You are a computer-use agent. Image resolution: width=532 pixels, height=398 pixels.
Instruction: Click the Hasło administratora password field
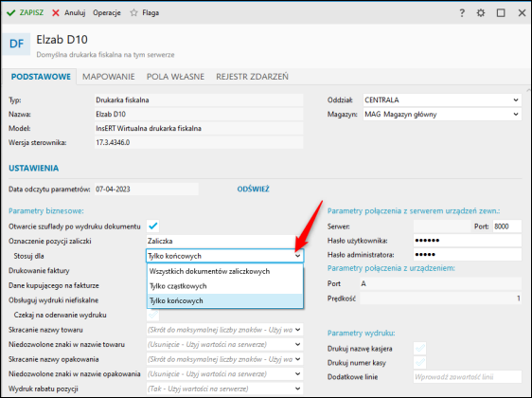[x=468, y=255]
